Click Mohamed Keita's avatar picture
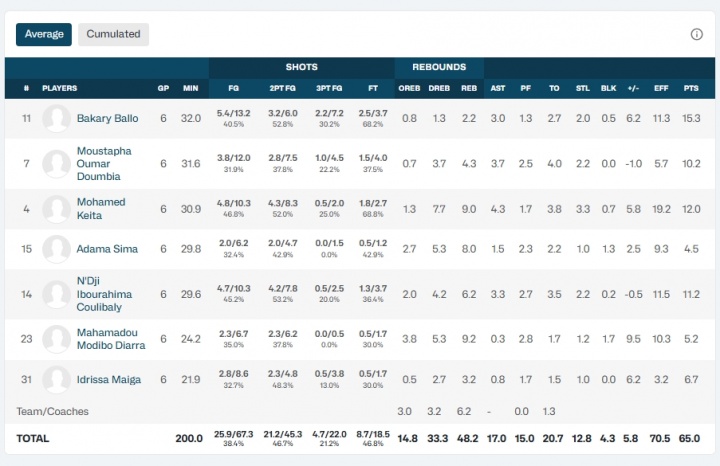 pyautogui.click(x=56, y=209)
